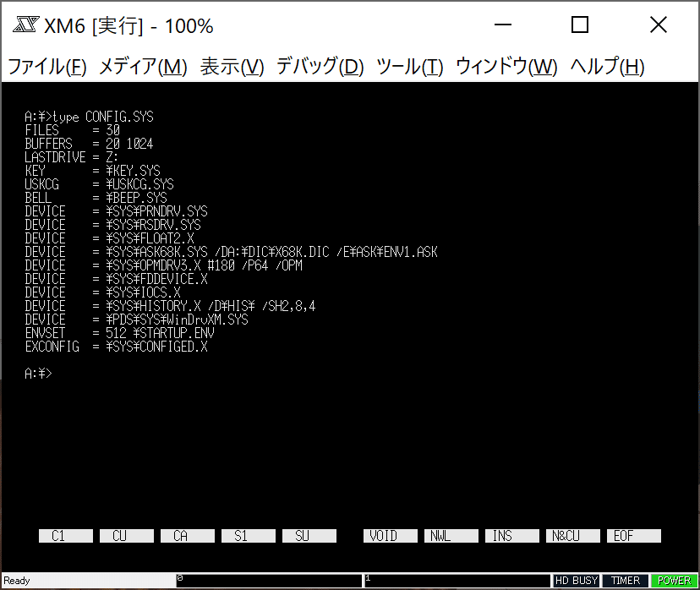The image size is (700, 590).
Task: Click the C1 function key label
Action: [x=66, y=536]
